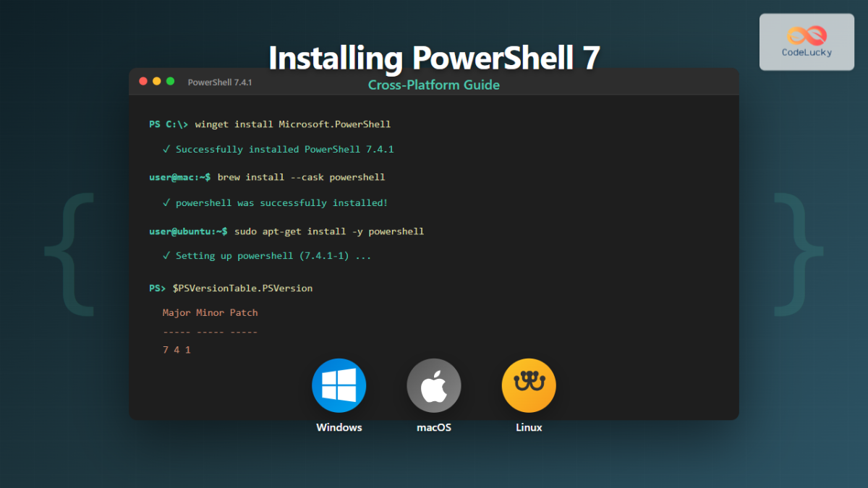This screenshot has height=488, width=868.
Task: Click the "Cross-Platform Guide" subtitle
Action: click(x=433, y=85)
